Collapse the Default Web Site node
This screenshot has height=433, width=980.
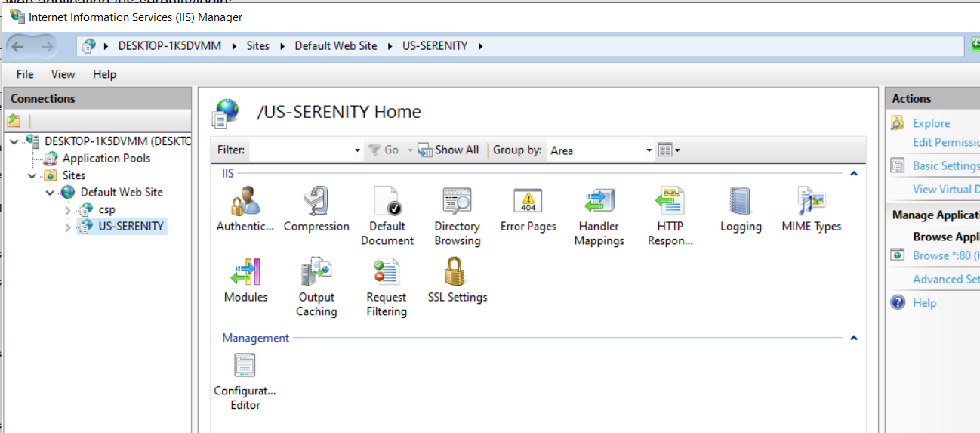tap(51, 193)
